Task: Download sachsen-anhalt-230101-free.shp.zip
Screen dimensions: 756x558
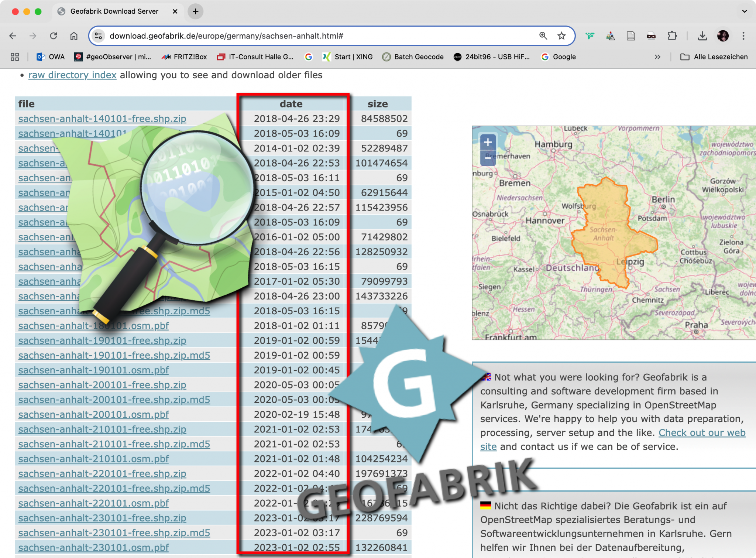Action: click(x=102, y=518)
